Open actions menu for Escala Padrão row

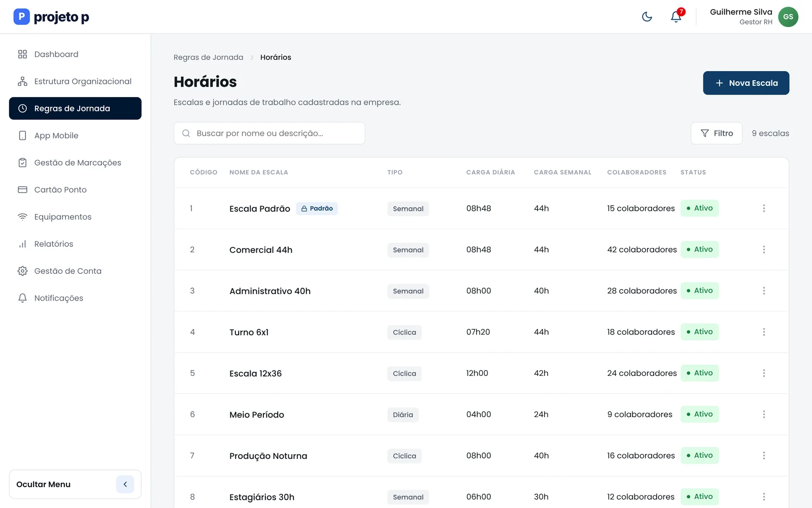(764, 208)
